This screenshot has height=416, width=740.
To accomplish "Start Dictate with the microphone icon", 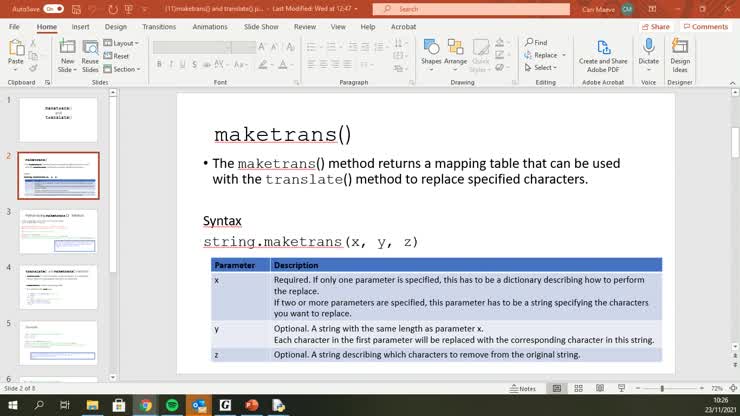I will pos(648,47).
